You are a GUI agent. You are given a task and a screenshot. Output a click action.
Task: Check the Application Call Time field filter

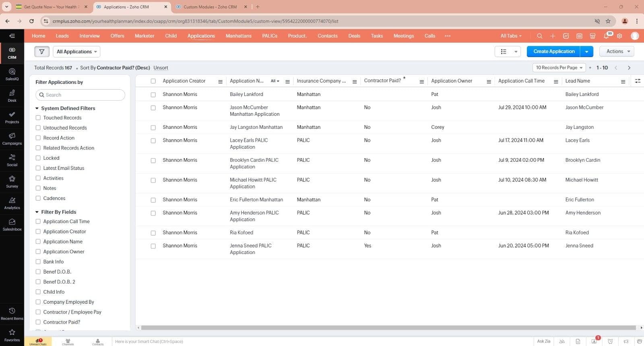(38, 222)
